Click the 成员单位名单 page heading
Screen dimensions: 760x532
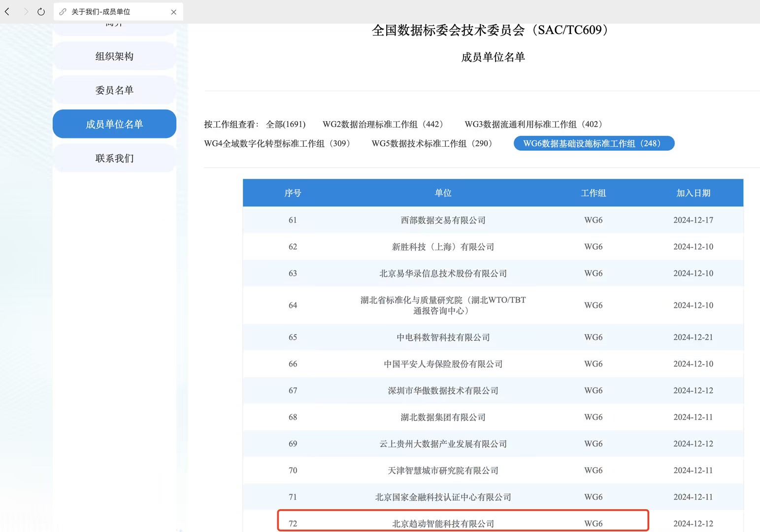[493, 57]
